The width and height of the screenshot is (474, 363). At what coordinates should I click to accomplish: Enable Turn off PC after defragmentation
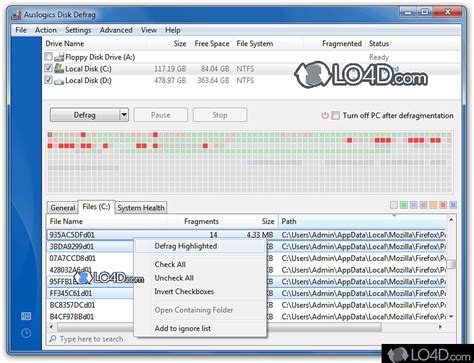point(336,115)
